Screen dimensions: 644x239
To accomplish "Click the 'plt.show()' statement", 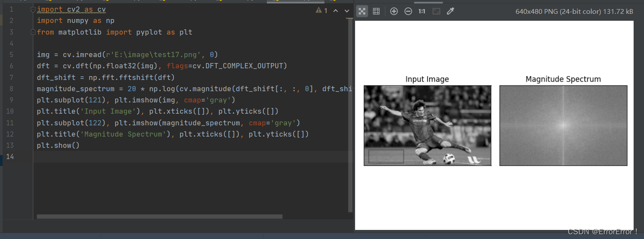I will pos(58,145).
